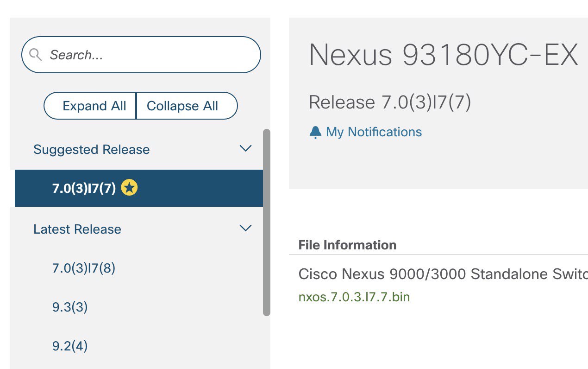Open release 9.3(3)

click(x=70, y=307)
